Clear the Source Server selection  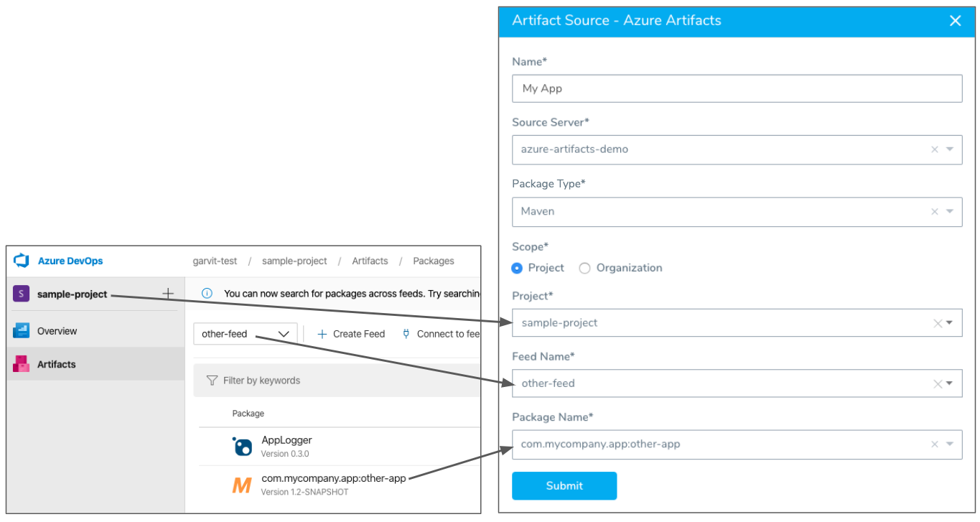click(x=934, y=149)
